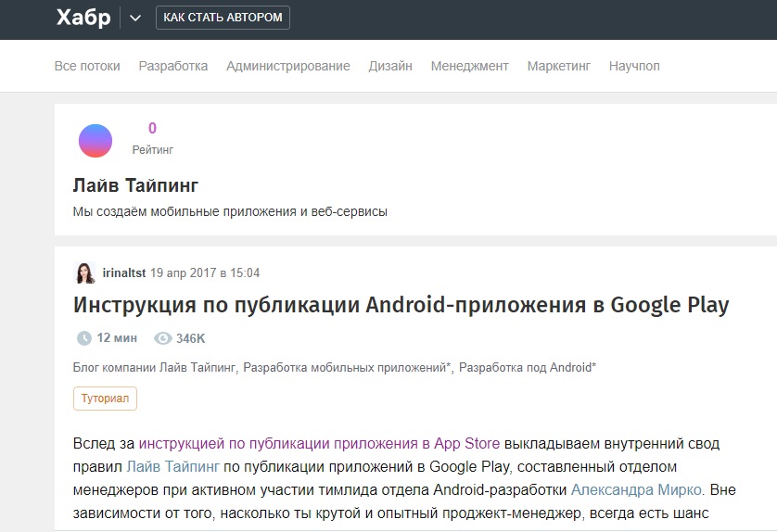Open the Разработка section
The width and height of the screenshot is (777, 532).
pyautogui.click(x=173, y=66)
